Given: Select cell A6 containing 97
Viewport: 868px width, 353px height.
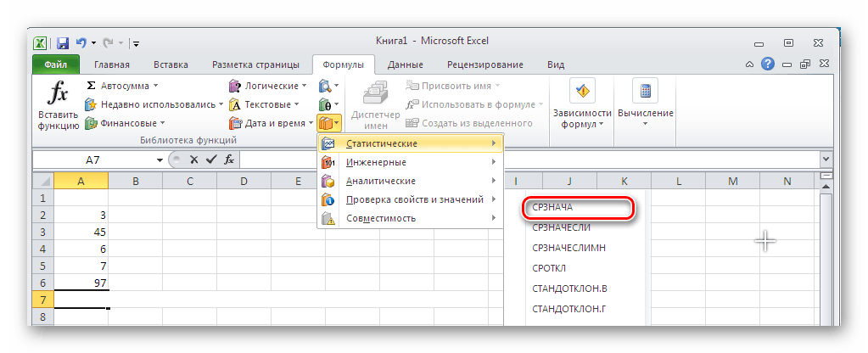Looking at the screenshot, I should [81, 282].
